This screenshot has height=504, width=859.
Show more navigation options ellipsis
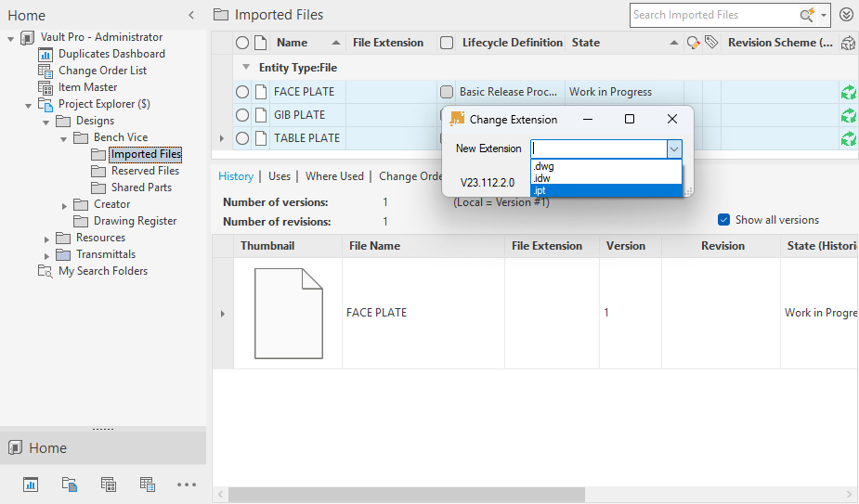point(187,485)
